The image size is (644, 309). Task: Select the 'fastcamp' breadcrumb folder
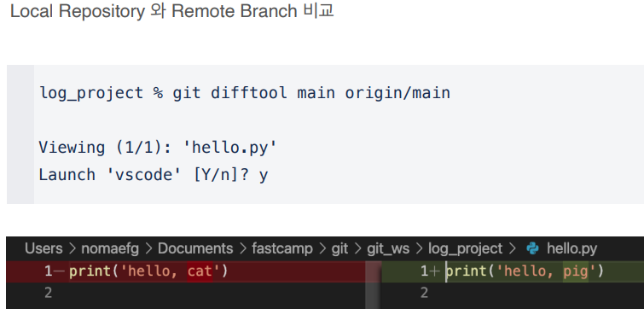pyautogui.click(x=282, y=248)
